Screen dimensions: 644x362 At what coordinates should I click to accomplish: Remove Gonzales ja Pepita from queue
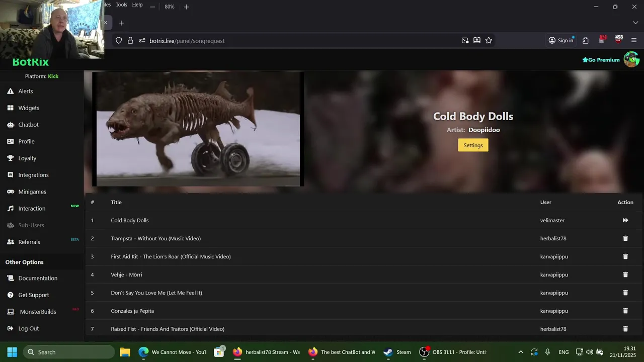625,311
